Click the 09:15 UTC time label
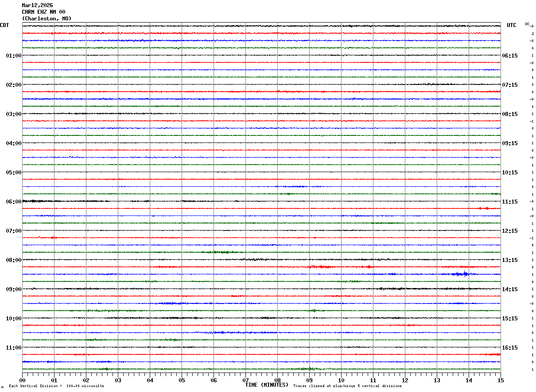Image resolution: width=536 pixels, height=392 pixels. [x=510, y=143]
